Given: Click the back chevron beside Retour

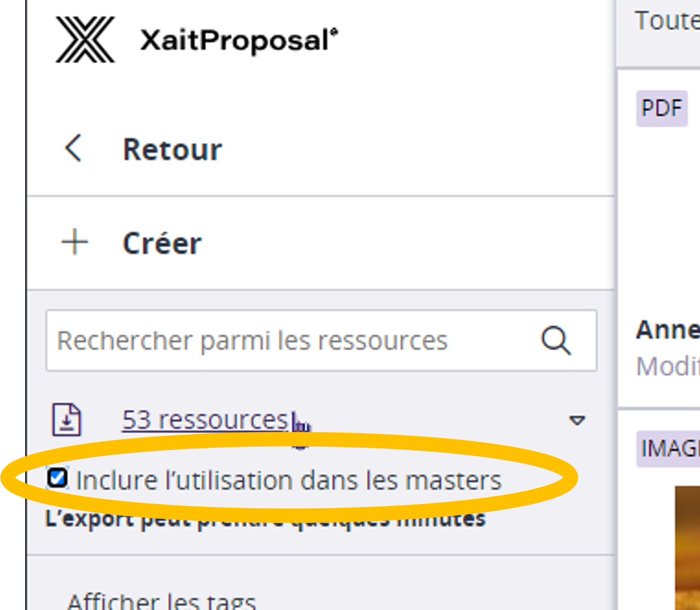Looking at the screenshot, I should [x=73, y=148].
